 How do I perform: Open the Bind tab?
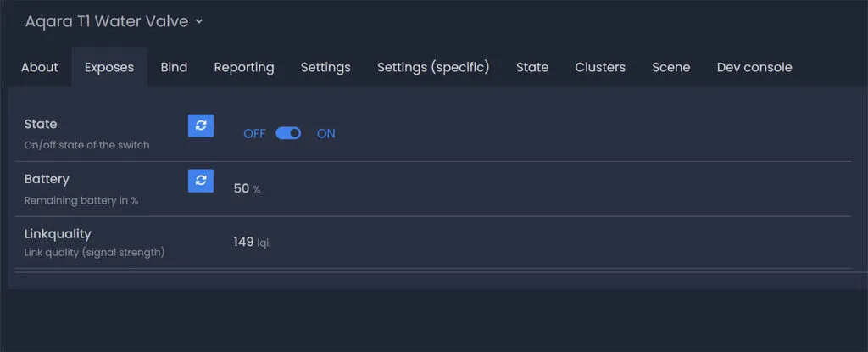click(x=174, y=67)
